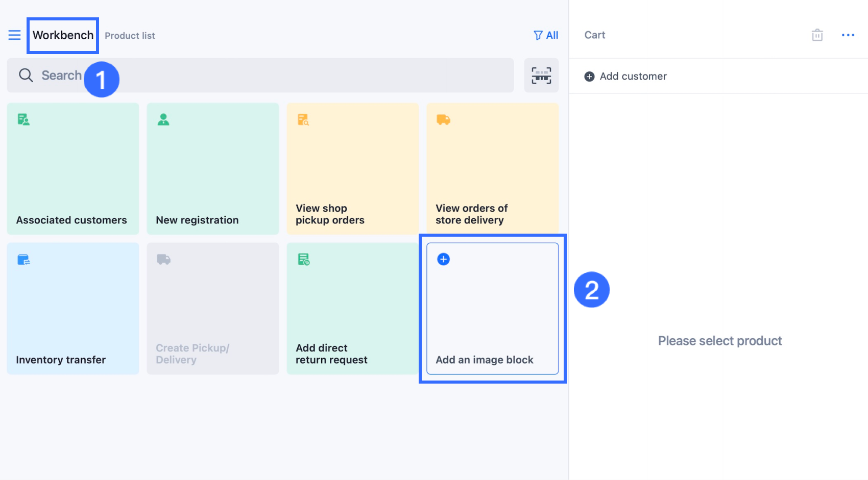868x480 pixels.
Task: Click the Add customer plus icon
Action: [x=589, y=77]
